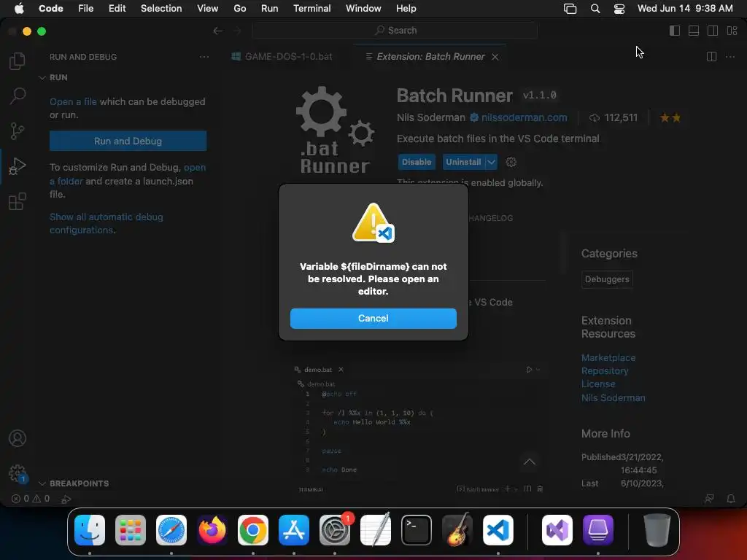The image size is (747, 560).
Task: Open Spotlight search in menu bar
Action: pyautogui.click(x=595, y=9)
